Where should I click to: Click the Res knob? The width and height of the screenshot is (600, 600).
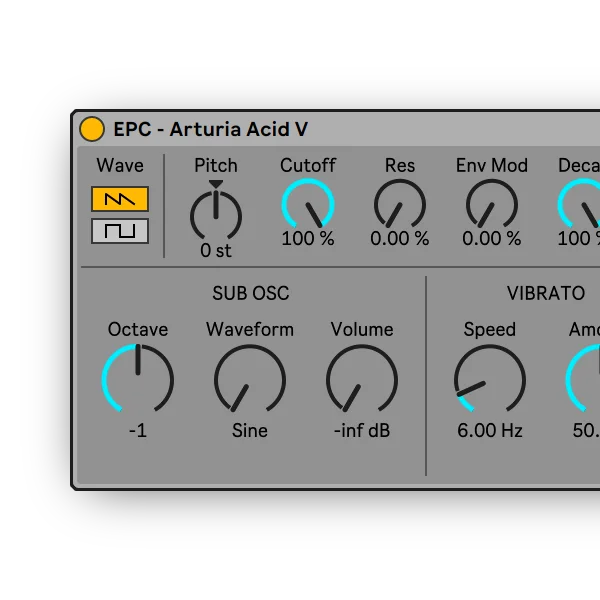[400, 204]
